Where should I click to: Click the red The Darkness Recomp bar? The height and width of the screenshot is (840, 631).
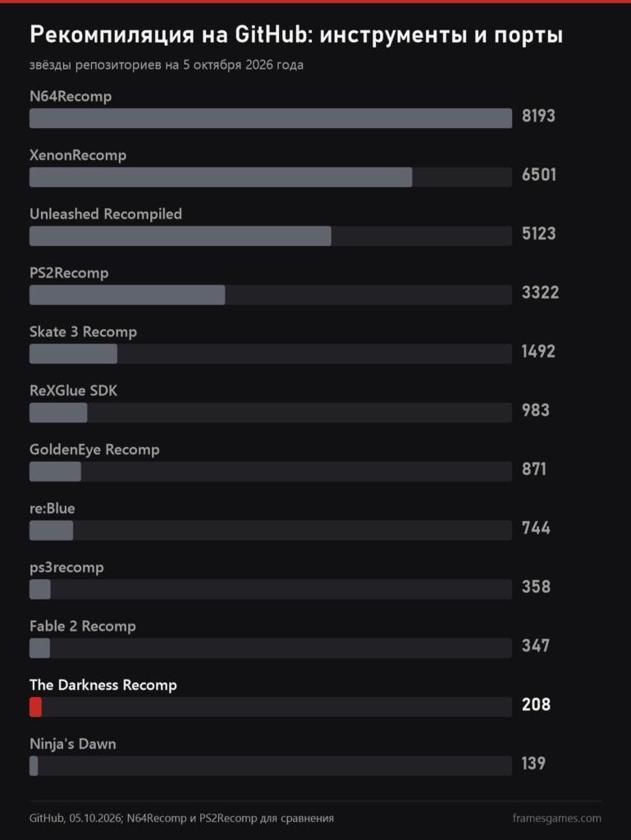coord(35,707)
